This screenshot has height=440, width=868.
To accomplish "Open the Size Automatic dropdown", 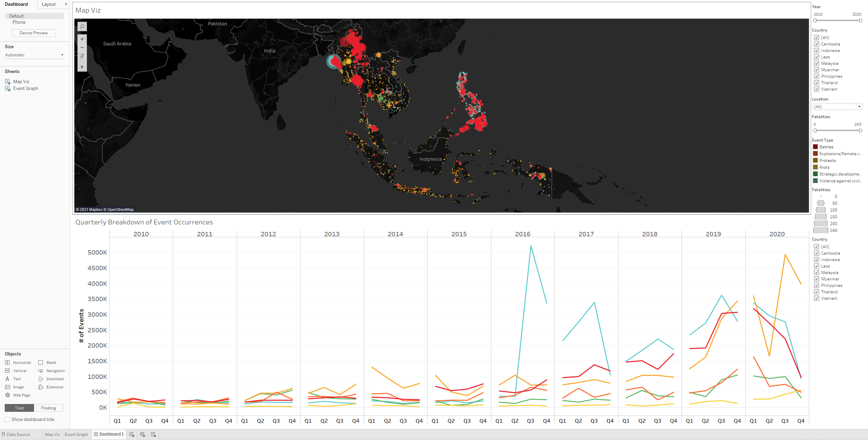I will click(62, 55).
